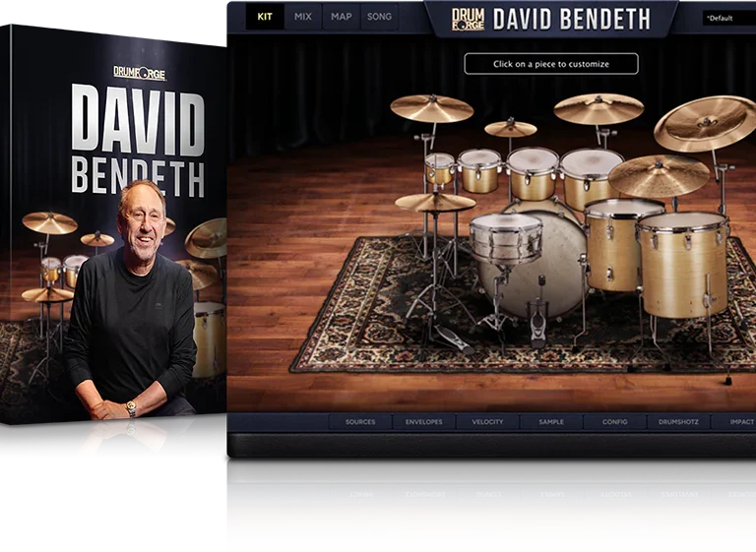
Task: Click the SOURCES button
Action: coord(360,422)
